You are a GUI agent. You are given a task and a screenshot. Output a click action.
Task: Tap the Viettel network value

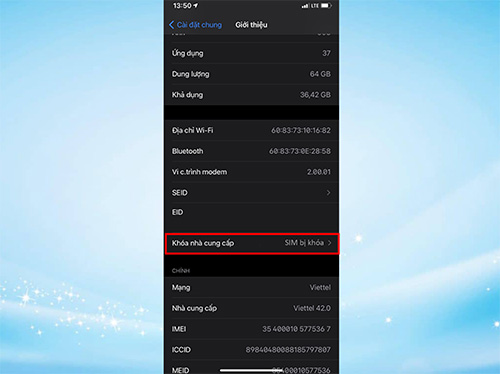point(320,287)
